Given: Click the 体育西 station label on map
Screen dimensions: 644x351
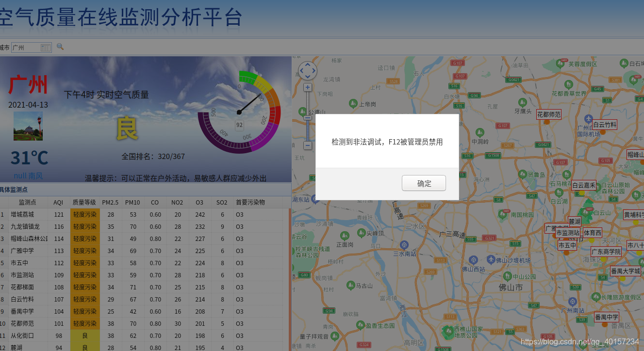Looking at the screenshot, I should [592, 233].
